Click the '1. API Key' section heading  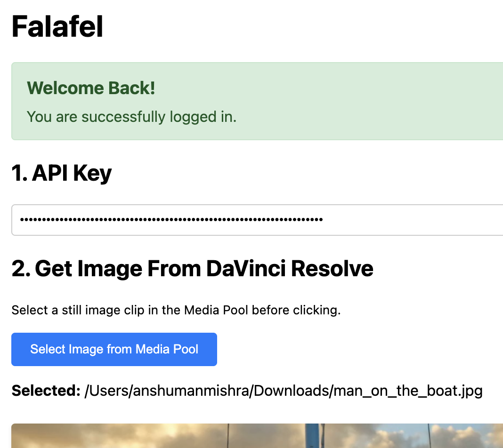[x=62, y=173]
